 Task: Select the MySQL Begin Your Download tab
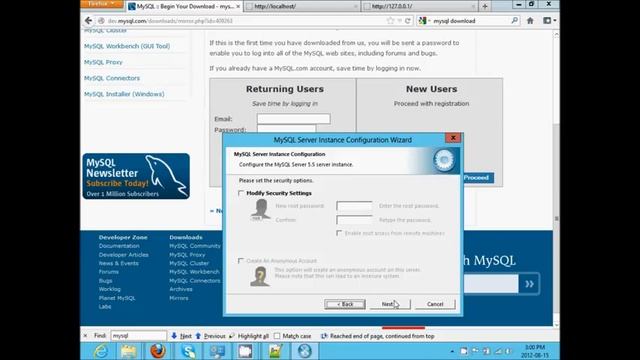coord(184,6)
